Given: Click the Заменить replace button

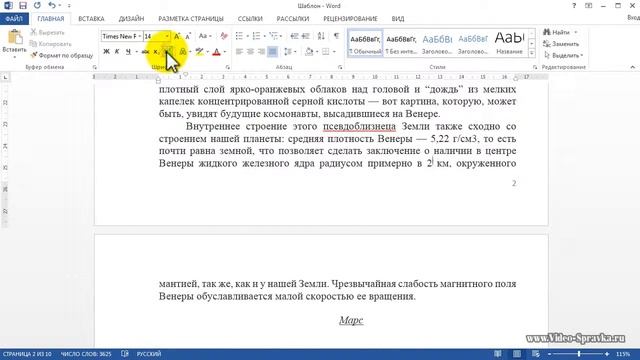Looking at the screenshot, I should [561, 44].
